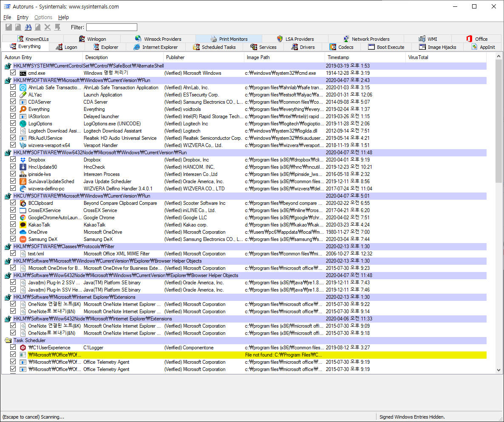This screenshot has width=504, height=422.
Task: Click the Samsung DeX entry icon
Action: pos(23,239)
